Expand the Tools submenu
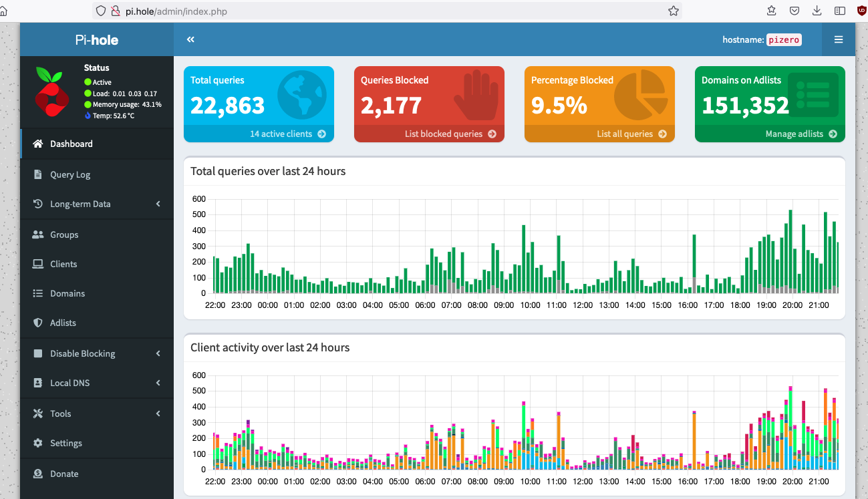The image size is (868, 499). 96,413
